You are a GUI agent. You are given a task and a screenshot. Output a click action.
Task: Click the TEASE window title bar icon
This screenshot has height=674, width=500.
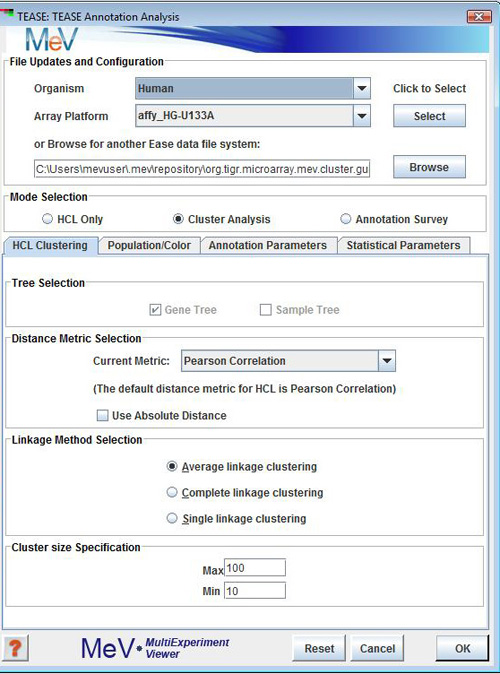[7, 15]
